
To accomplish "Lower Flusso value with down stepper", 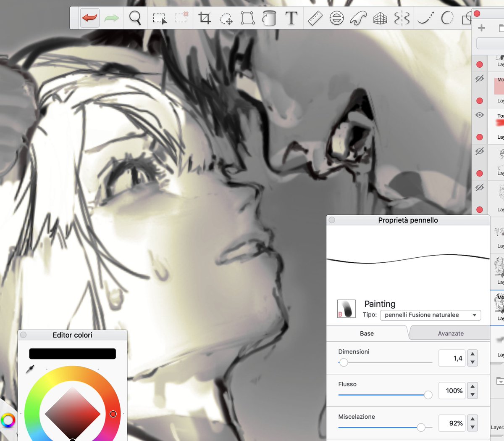I will (x=472, y=395).
